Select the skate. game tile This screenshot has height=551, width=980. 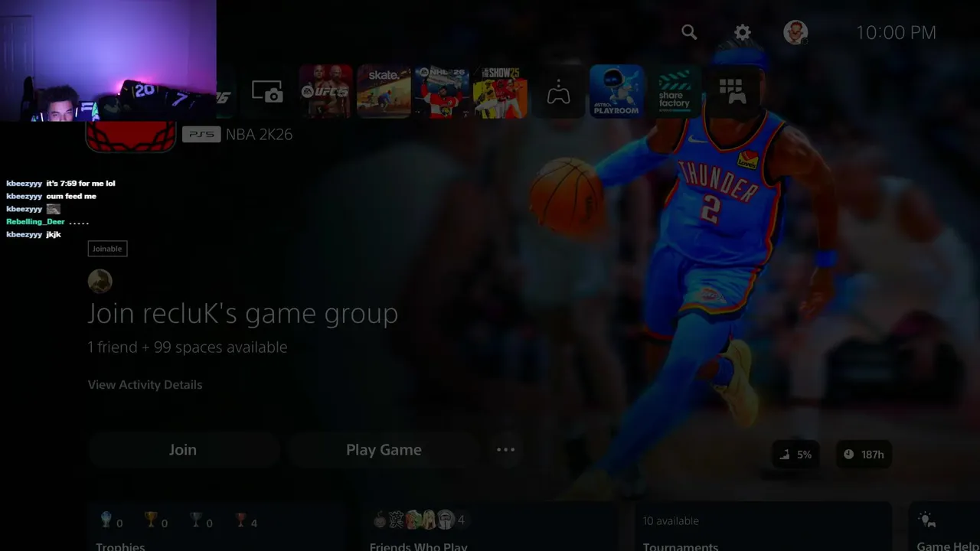[384, 92]
